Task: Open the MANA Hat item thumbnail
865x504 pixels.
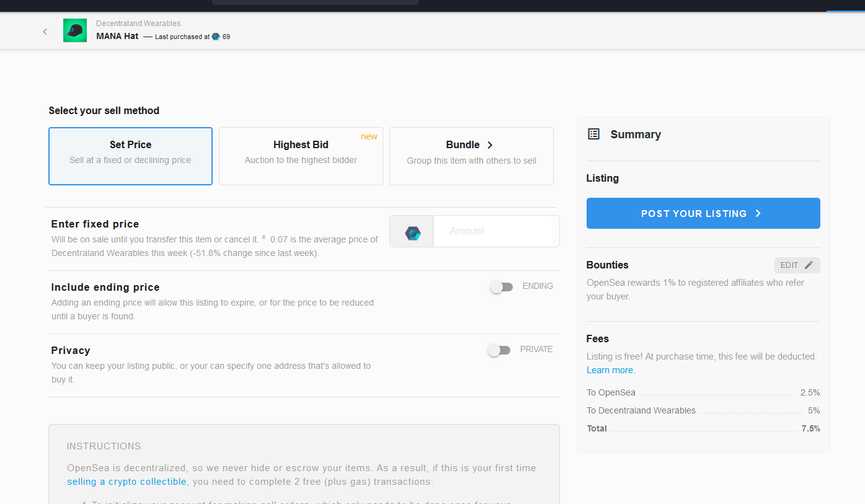Action: [x=75, y=30]
